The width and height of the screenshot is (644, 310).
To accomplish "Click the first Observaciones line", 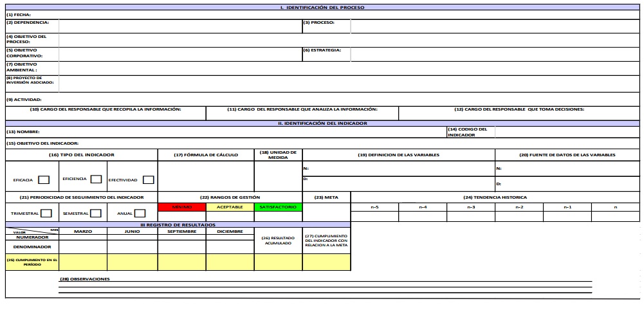I will click(325, 284).
